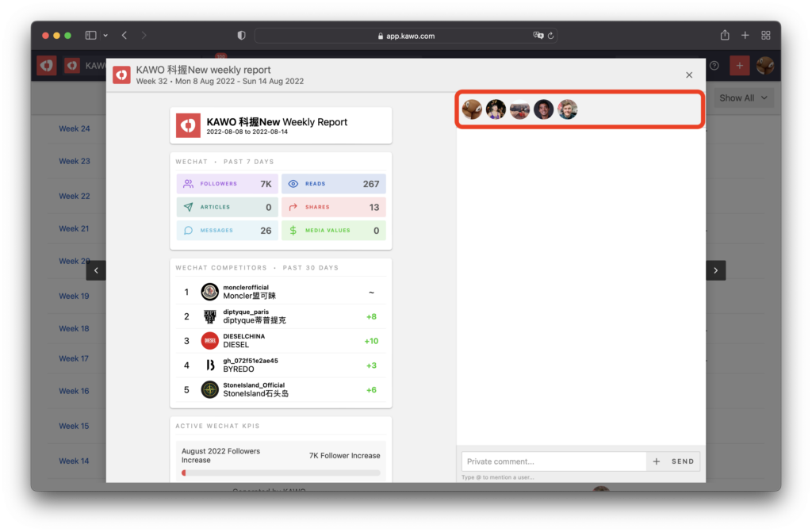Show the Safari tab overview grid
Viewport: 812px width, 532px height.
(765, 35)
